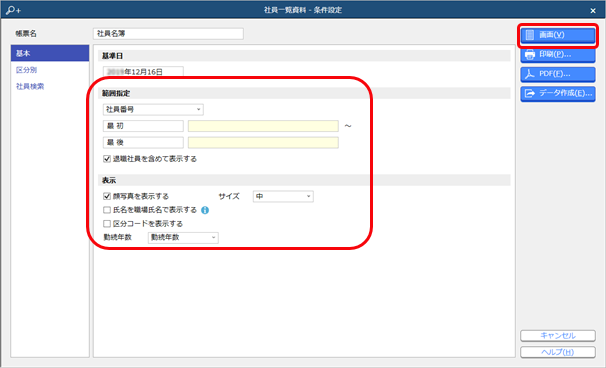The image size is (606, 368).
Task: Click the 基準日 date field
Action: [143, 72]
